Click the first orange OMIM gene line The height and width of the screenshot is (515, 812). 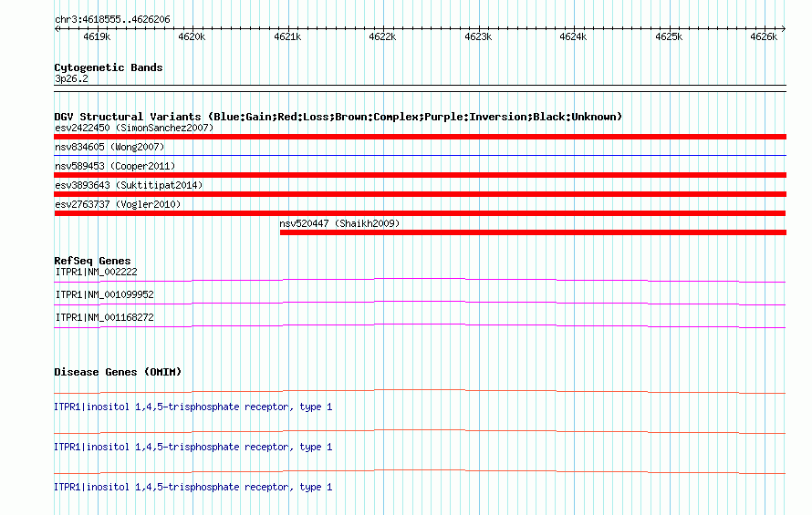tap(420, 391)
